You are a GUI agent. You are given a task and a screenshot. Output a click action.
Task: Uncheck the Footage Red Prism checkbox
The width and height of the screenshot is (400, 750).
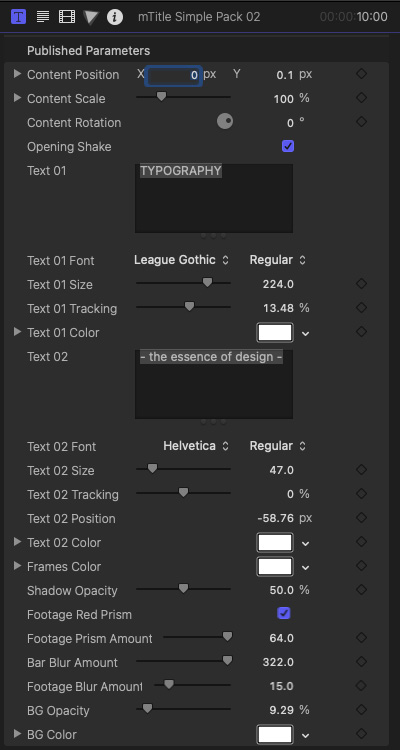284,613
